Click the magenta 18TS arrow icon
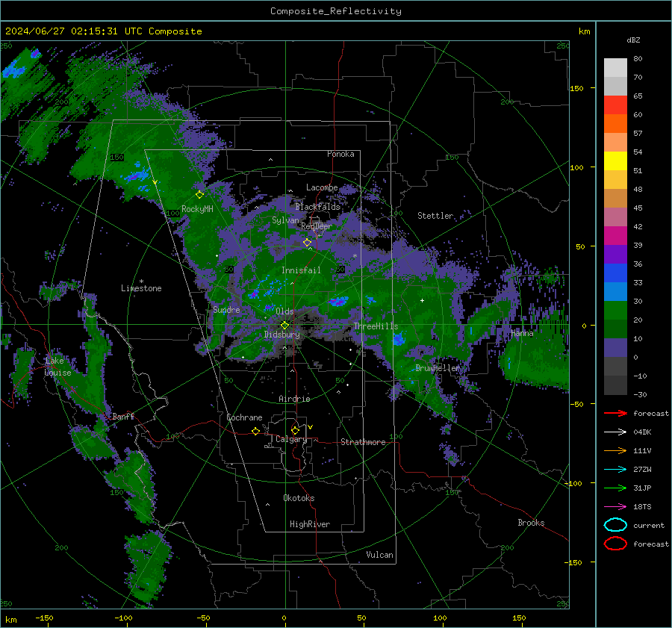672x628 pixels. [x=615, y=507]
